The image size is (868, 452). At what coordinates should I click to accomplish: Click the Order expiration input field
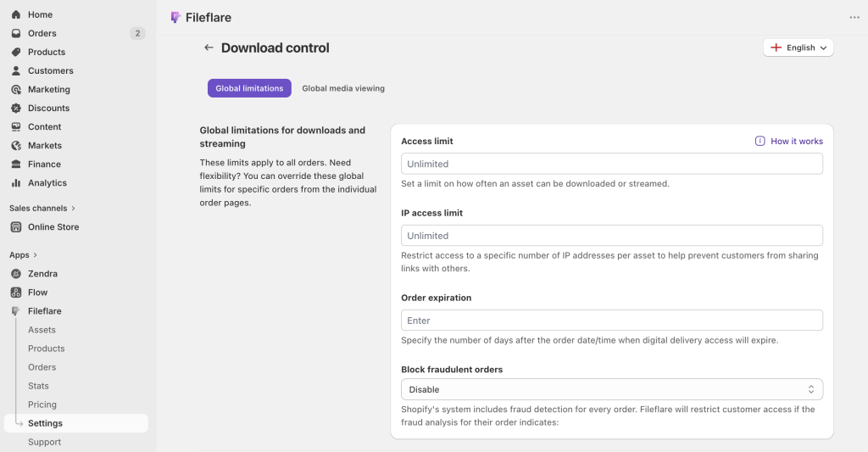(x=612, y=321)
